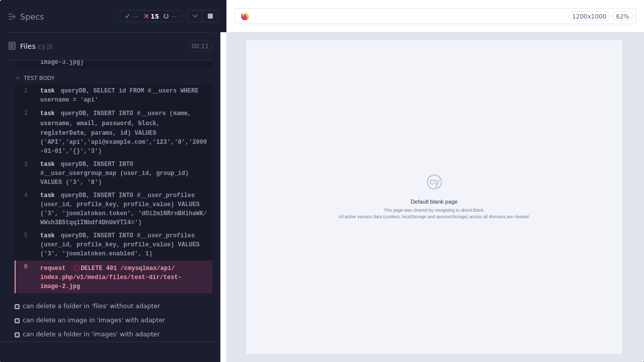Image resolution: width=644 pixels, height=362 pixels.
Task: Click the Cypress logo on blank page
Action: pyautogui.click(x=434, y=182)
